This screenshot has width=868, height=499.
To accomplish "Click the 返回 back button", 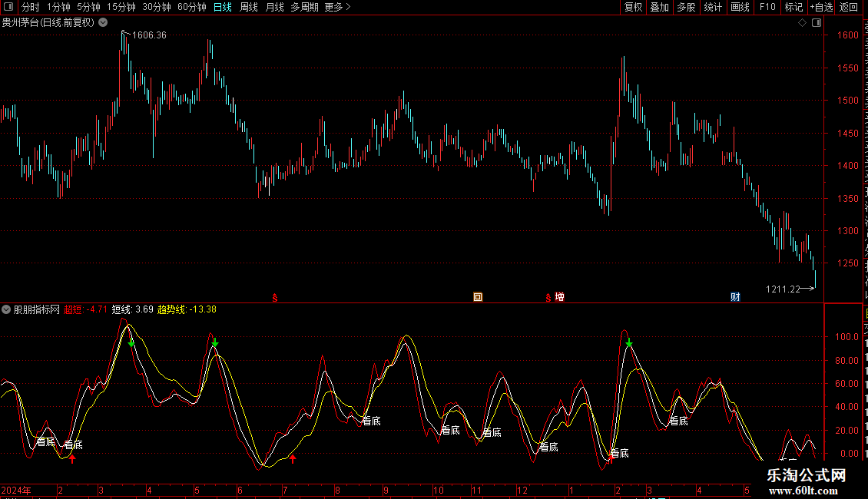I will pos(849,7).
